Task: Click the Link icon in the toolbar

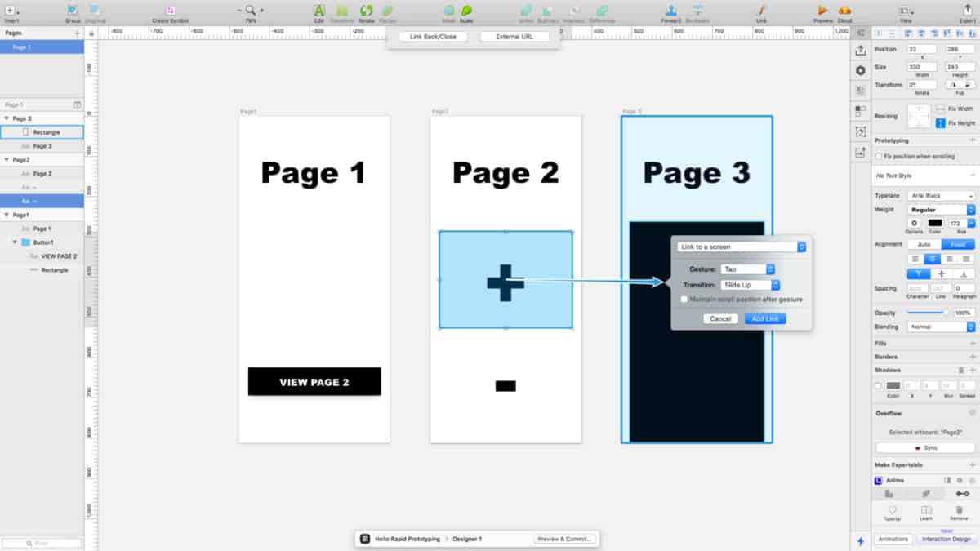Action: 760,11
